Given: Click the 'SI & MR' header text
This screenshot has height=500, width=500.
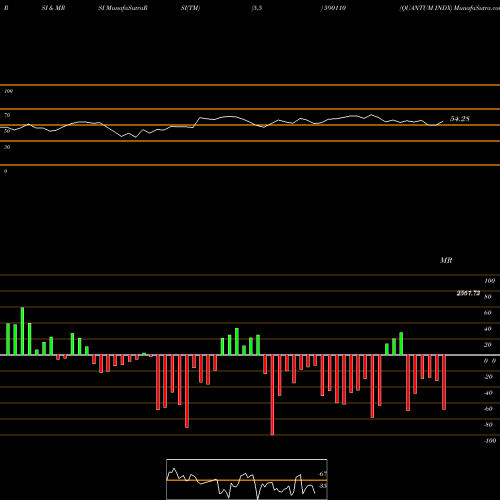Looking at the screenshot, I should [53, 8].
